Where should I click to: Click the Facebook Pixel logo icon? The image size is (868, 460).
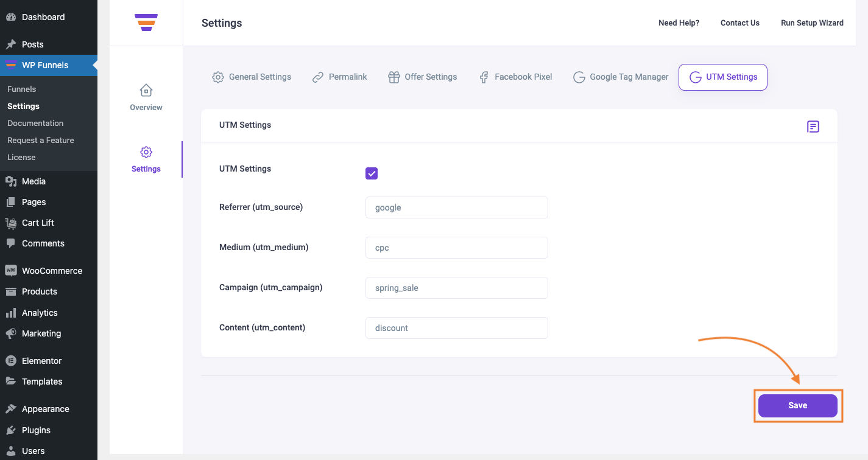tap(484, 77)
